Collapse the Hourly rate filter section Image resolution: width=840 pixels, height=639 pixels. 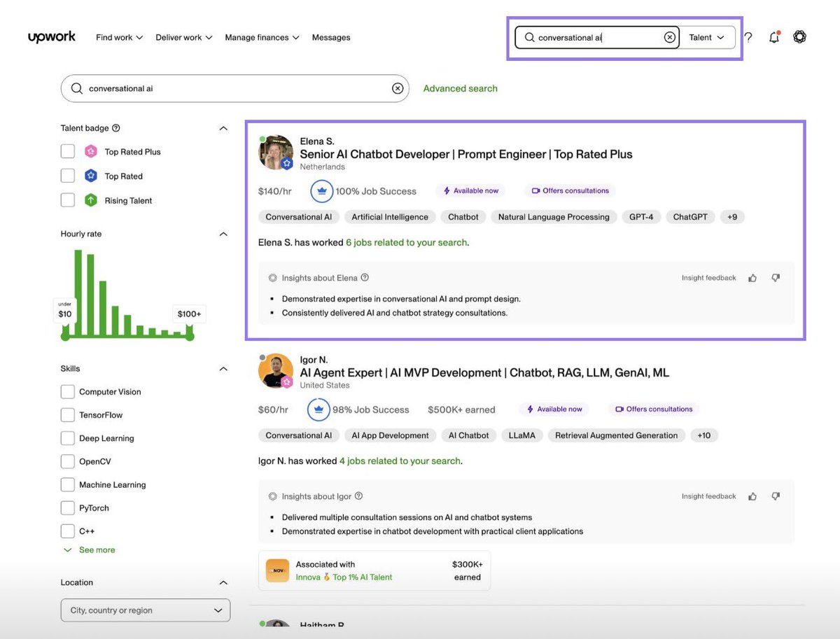223,234
